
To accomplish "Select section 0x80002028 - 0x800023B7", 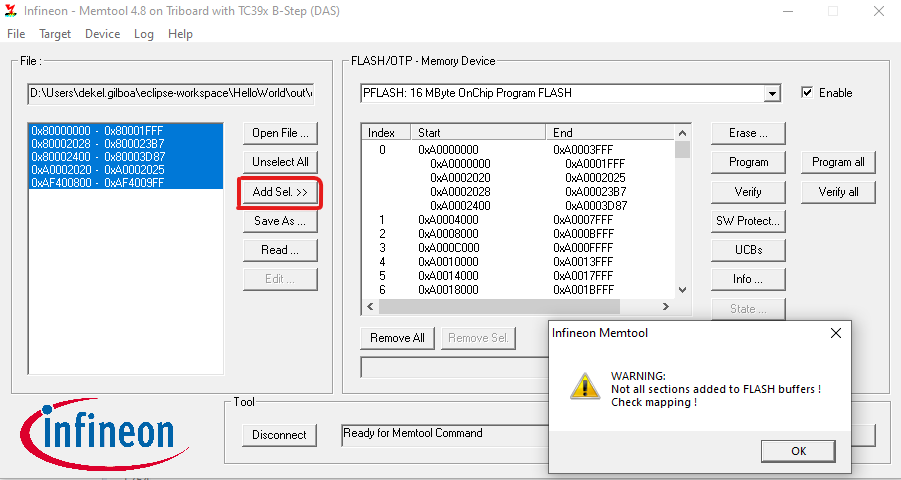I will (126, 144).
